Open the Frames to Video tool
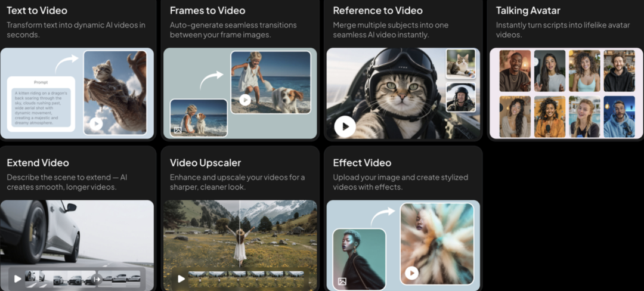The height and width of the screenshot is (291, 644). [207, 11]
